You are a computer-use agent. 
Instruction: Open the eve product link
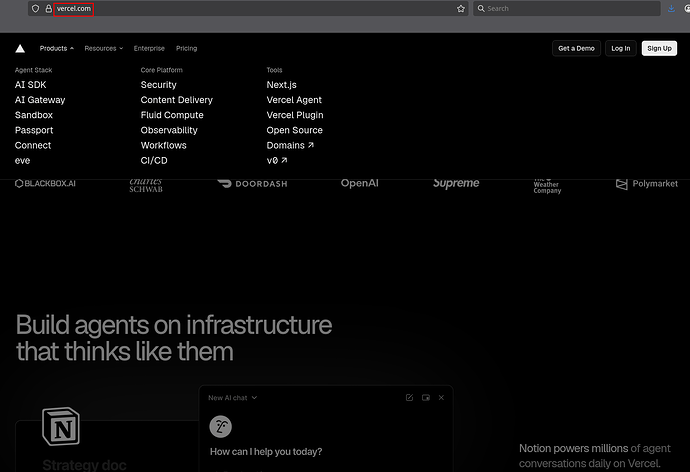pyautogui.click(x=22, y=161)
